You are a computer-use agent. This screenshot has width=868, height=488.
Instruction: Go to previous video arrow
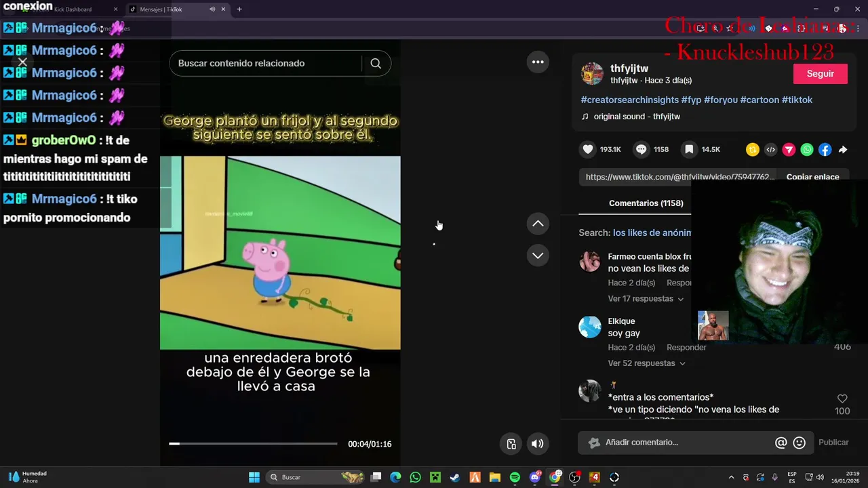point(538,224)
